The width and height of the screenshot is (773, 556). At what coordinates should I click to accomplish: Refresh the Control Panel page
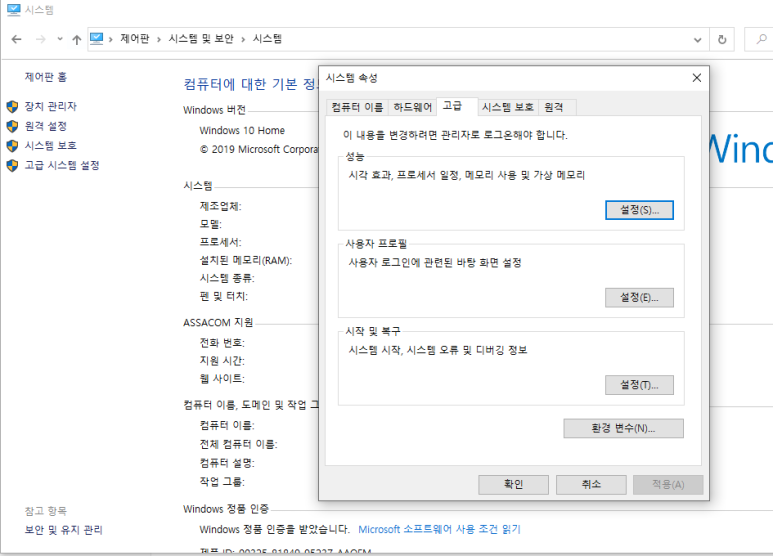(x=722, y=39)
